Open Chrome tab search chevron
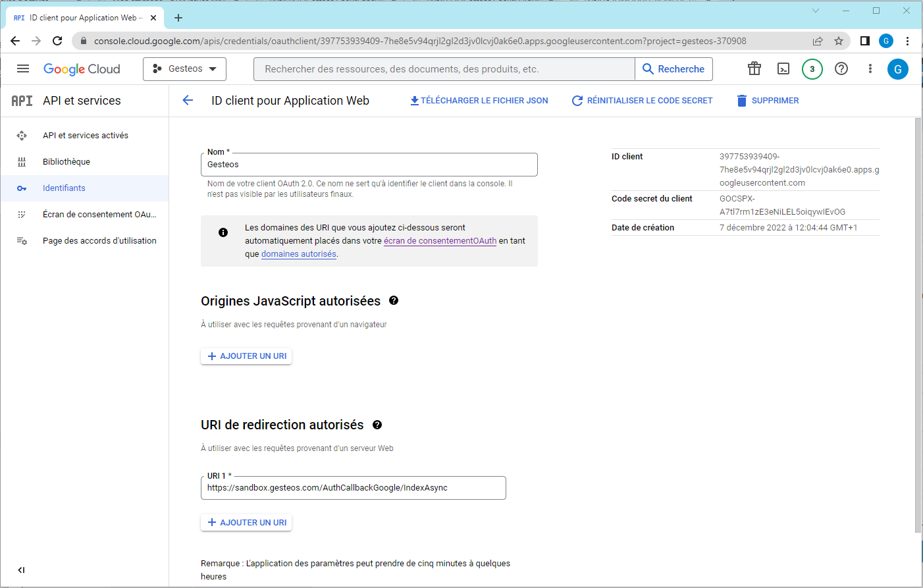 click(816, 11)
